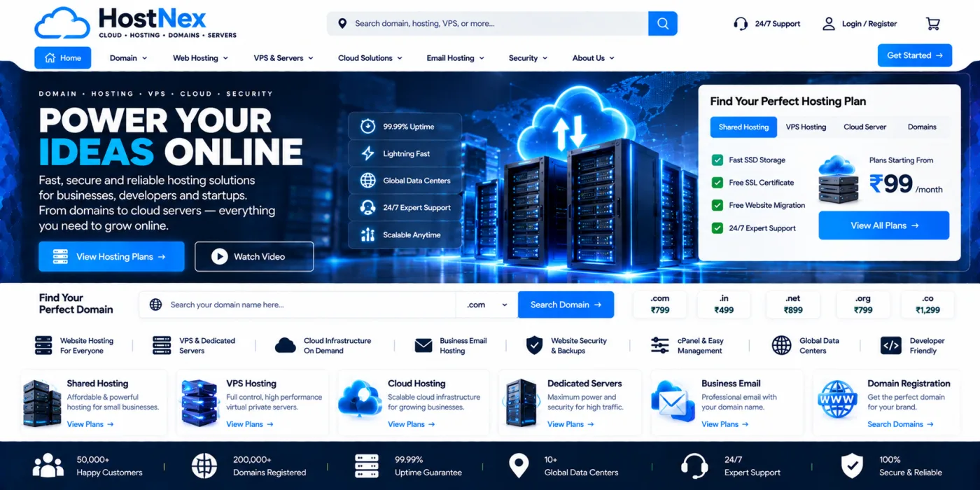980x490 pixels.
Task: Click the magnifier search button in header
Action: tap(662, 23)
